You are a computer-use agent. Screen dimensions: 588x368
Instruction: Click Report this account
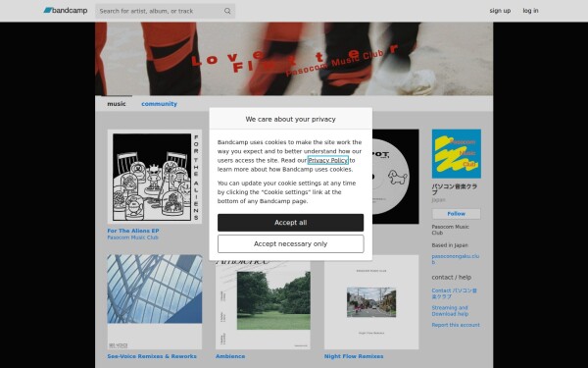(456, 325)
